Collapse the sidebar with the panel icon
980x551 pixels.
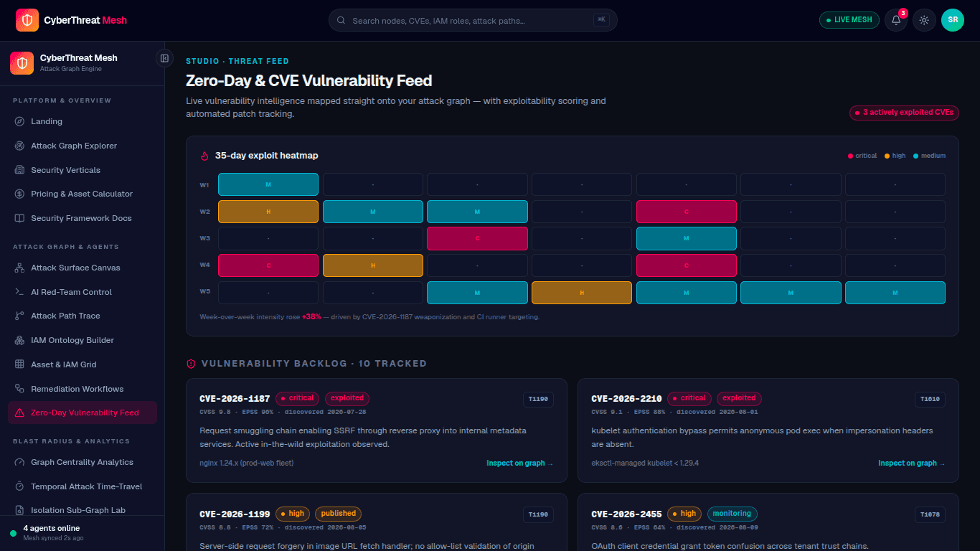pyautogui.click(x=164, y=58)
